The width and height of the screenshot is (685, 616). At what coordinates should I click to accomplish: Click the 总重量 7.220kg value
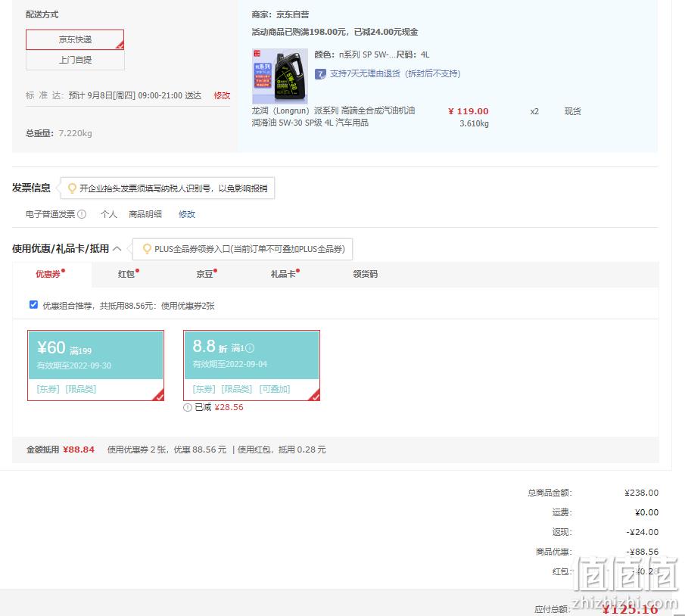coord(75,133)
